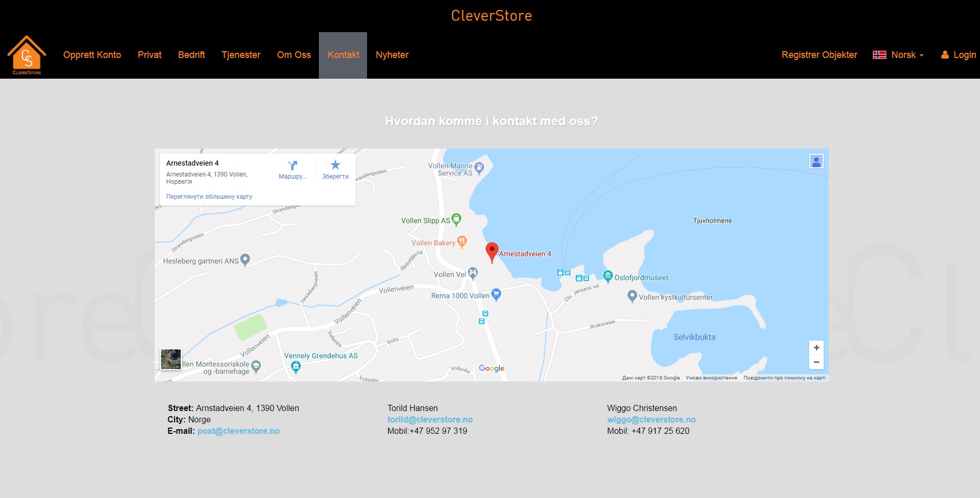Click the wiggo@cleverstore.no email link
This screenshot has height=498, width=980.
coord(651,420)
